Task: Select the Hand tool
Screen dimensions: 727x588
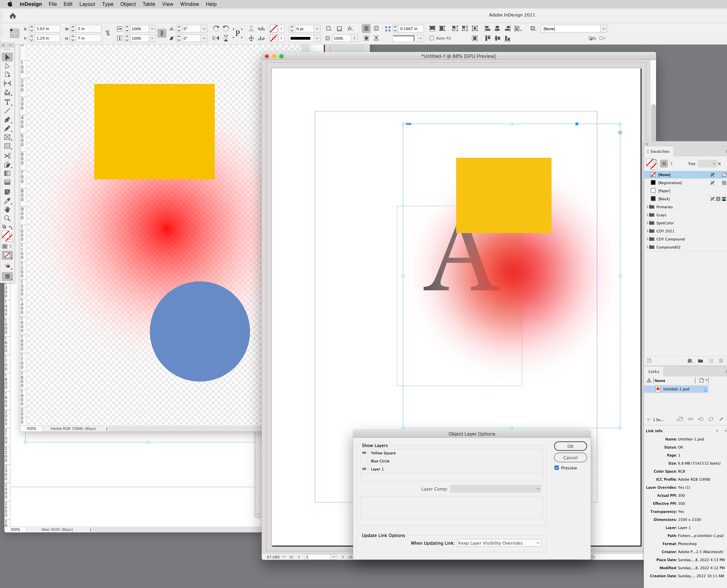Action: click(7, 210)
